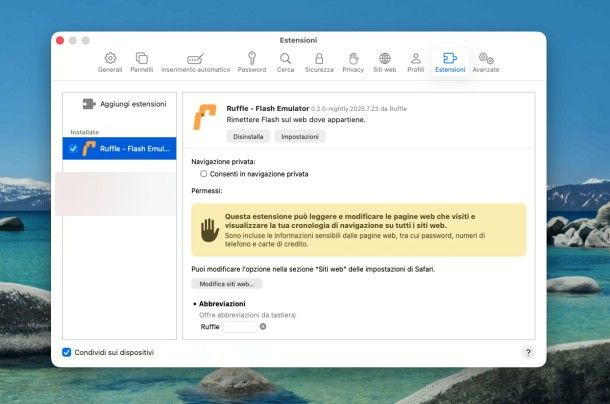The width and height of the screenshot is (610, 404).
Task: Click the Installate section label
Action: 84,132
